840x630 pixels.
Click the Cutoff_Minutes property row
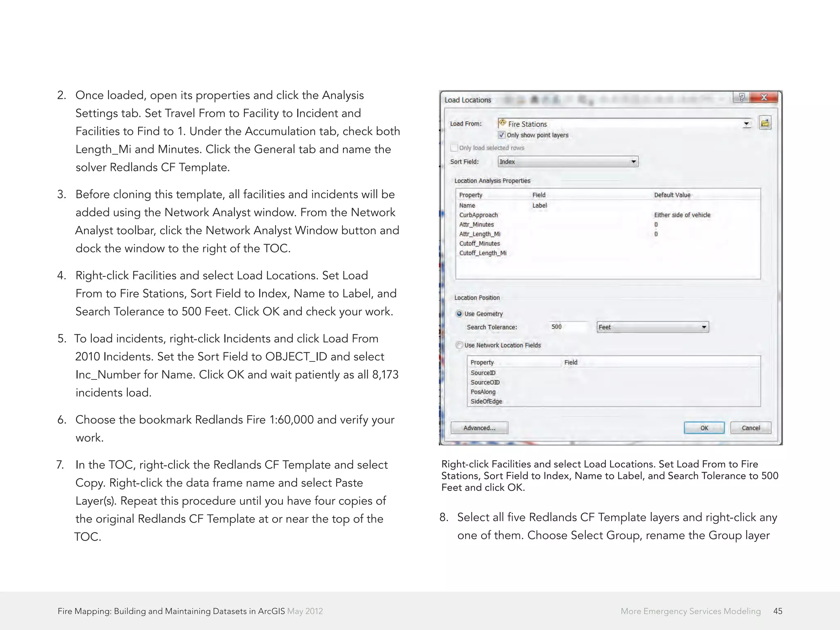tap(479, 244)
